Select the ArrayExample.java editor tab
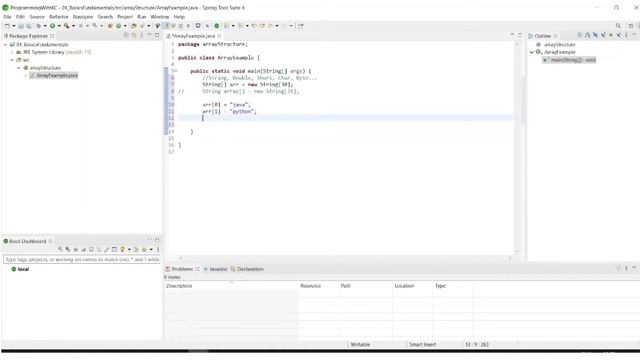The image size is (640, 360). 193,36
